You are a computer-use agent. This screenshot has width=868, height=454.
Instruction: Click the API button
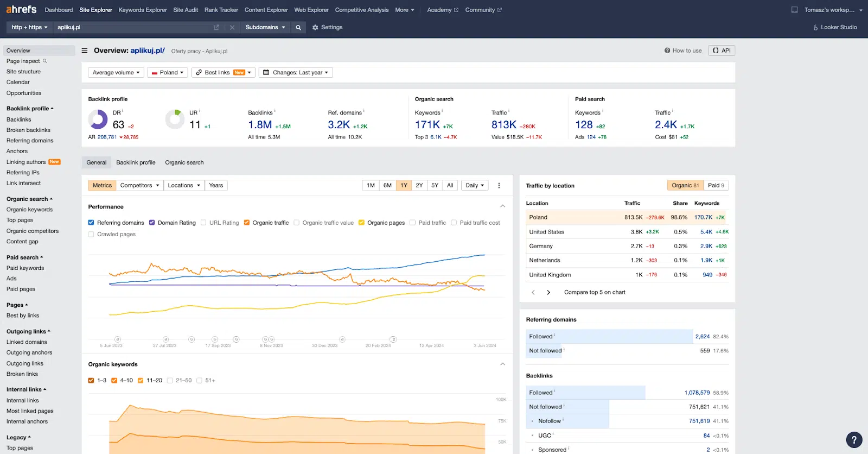tap(722, 51)
